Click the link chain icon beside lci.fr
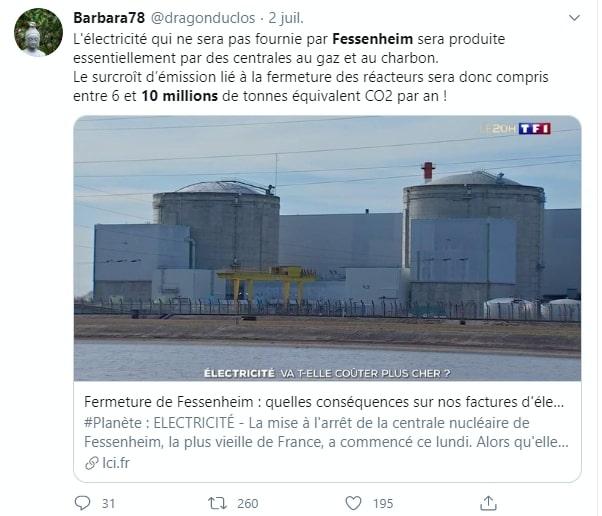Screen dimensions: 602x516 (x=92, y=463)
